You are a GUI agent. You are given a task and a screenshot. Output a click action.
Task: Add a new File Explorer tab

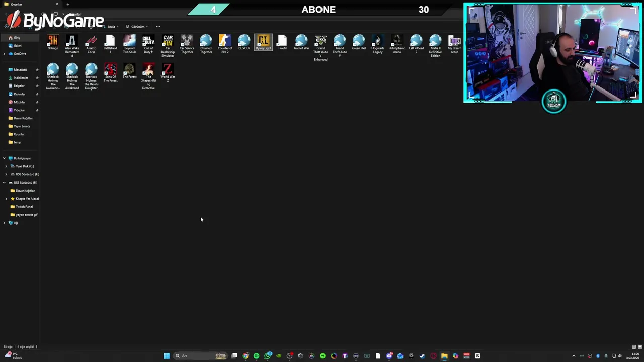coord(68,4)
